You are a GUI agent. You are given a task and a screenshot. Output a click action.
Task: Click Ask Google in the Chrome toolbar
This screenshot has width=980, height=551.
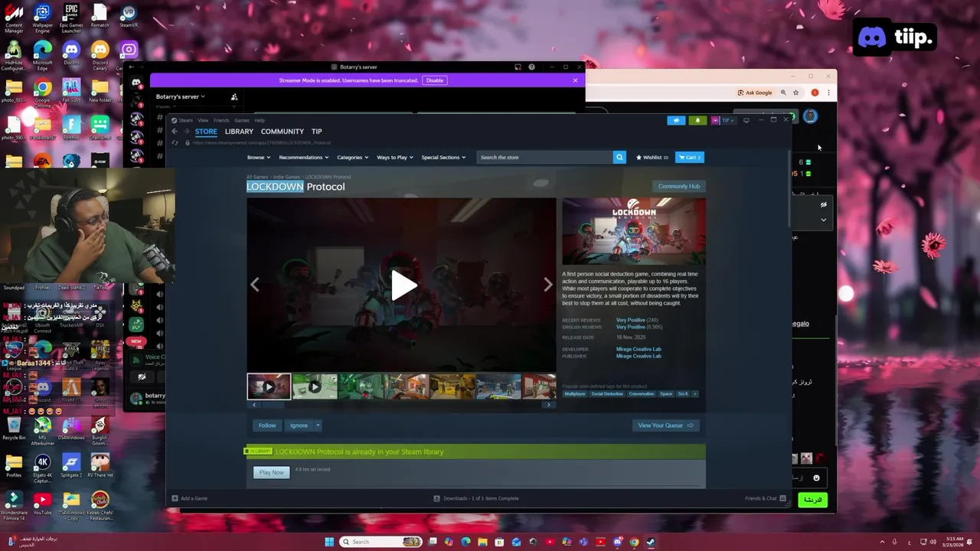[755, 93]
